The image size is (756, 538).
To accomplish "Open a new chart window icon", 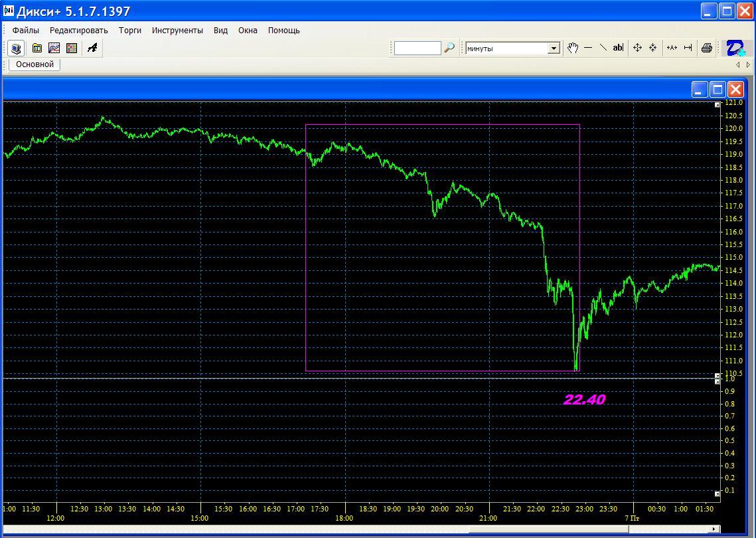I will 54,48.
